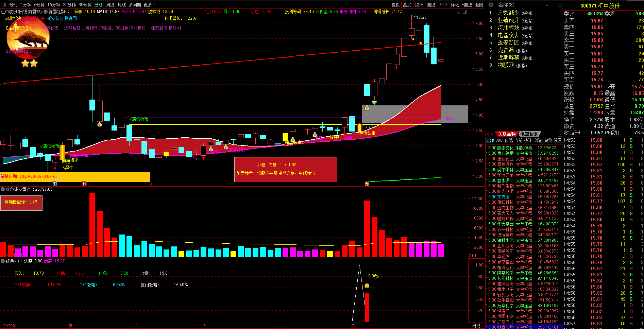This screenshot has height=329, width=644.
Task: Switch to 30分钟 timeframe
Action: 69,5
